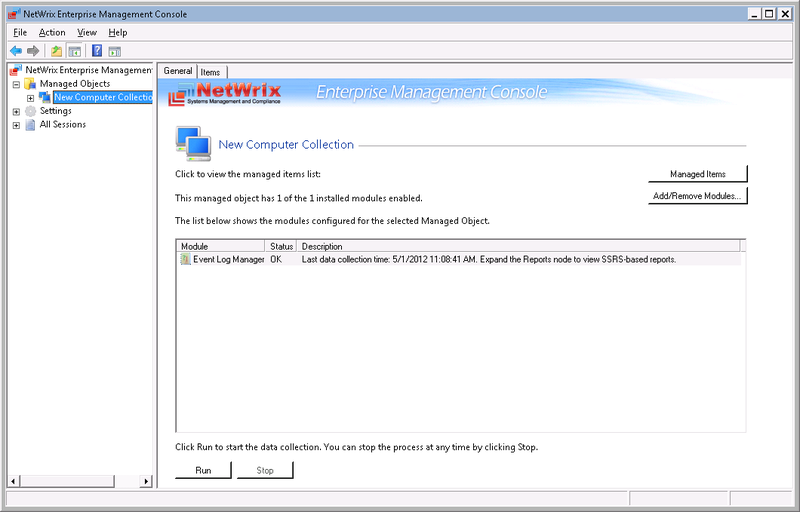800x512 pixels.
Task: Click the Forward arrow toolbar icon
Action: click(33, 51)
